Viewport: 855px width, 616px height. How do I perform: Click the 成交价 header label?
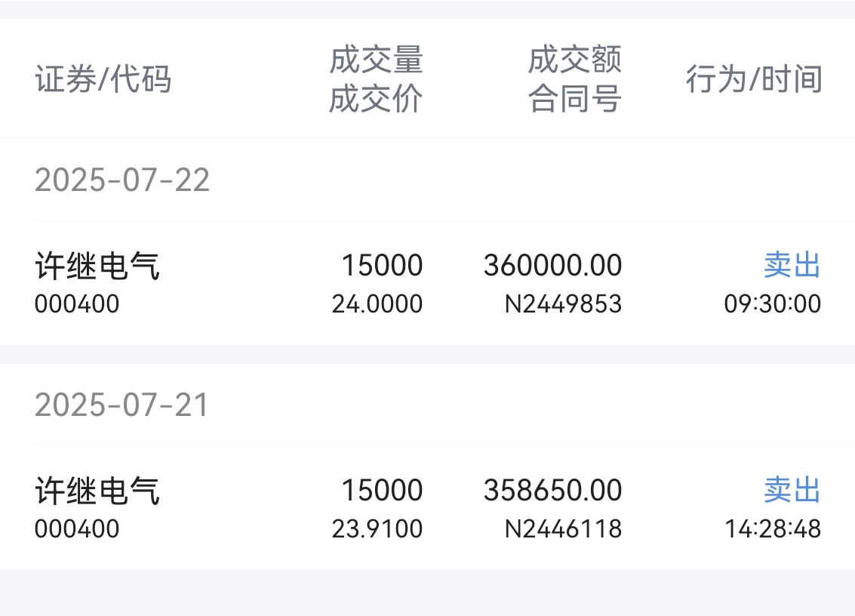(x=377, y=99)
